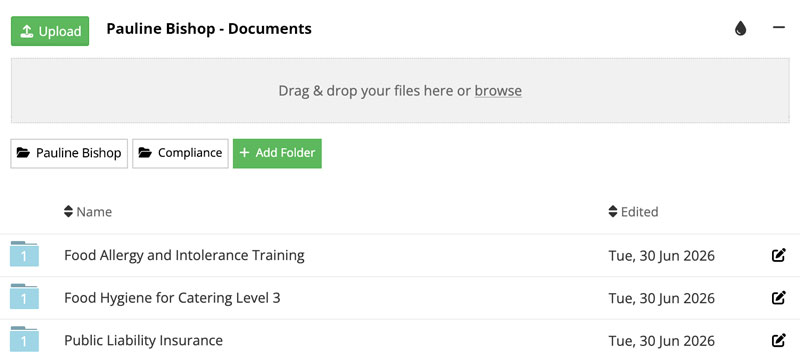Open folder icon for Food Allergy and Intolerance Training
Image resolution: width=800 pixels, height=361 pixels.
(x=24, y=254)
